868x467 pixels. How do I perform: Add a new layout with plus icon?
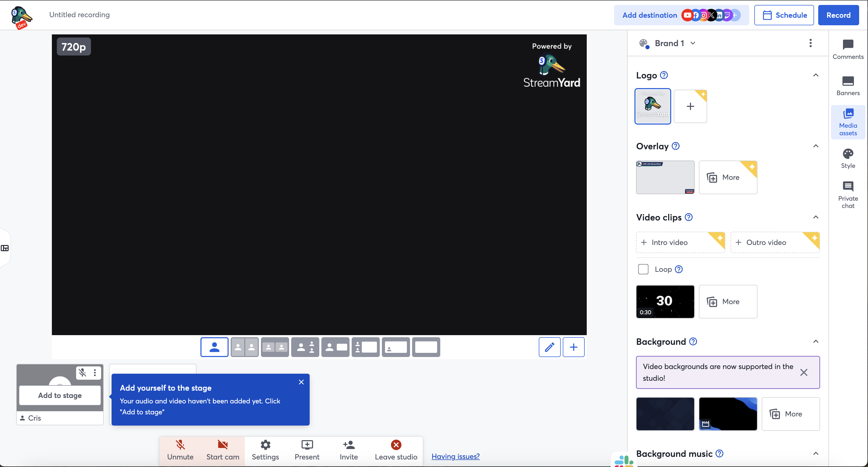pos(573,347)
